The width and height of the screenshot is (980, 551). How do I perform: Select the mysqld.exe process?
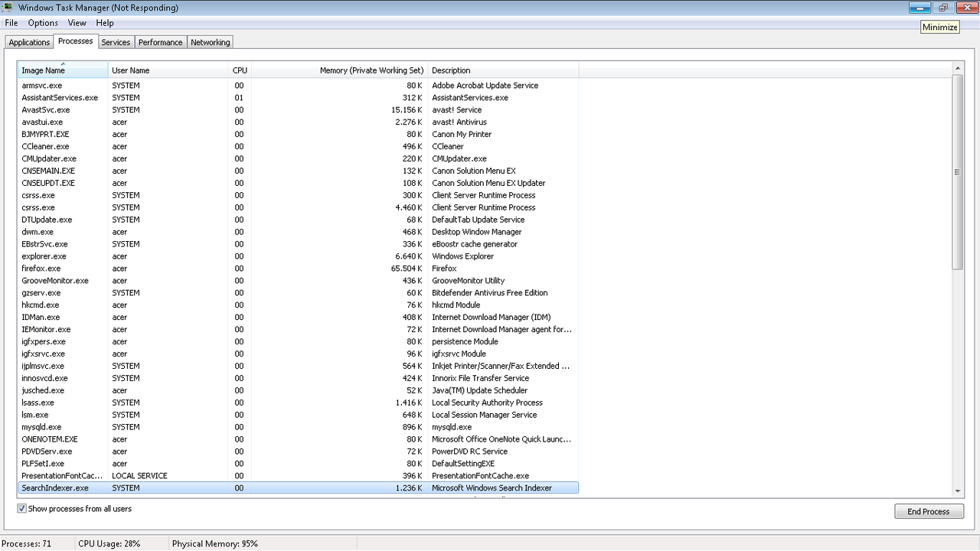coord(299,427)
